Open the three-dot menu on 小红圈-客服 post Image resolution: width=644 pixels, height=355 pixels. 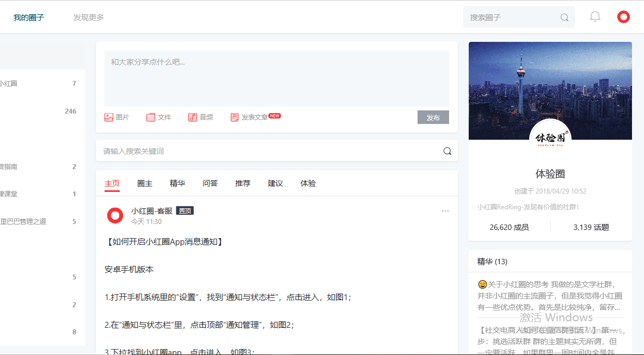[445, 211]
